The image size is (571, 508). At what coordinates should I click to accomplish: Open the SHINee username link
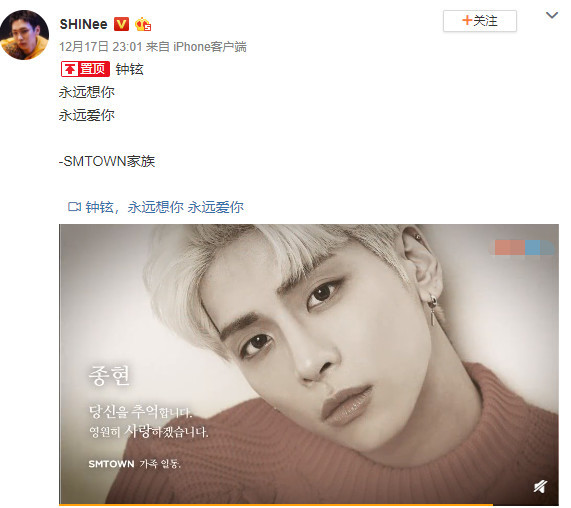point(83,24)
